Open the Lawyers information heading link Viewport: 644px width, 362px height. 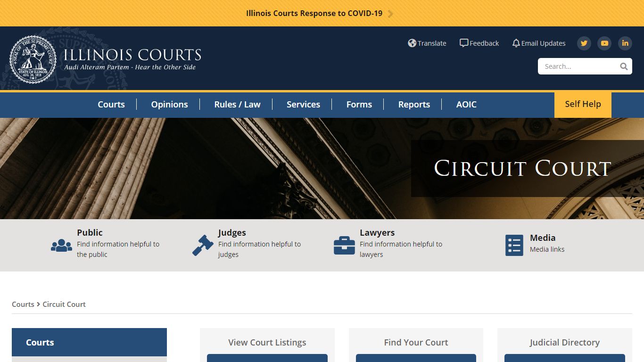point(377,232)
